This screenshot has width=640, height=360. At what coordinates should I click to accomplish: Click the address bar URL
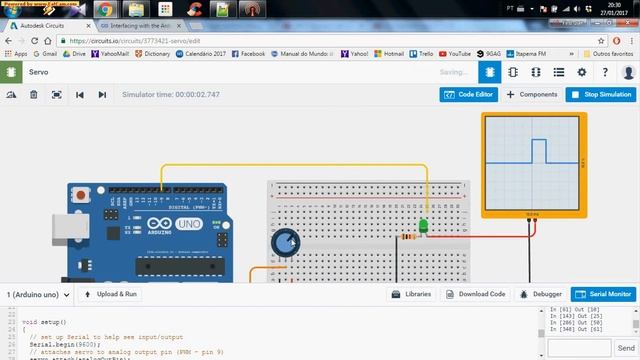click(135, 41)
